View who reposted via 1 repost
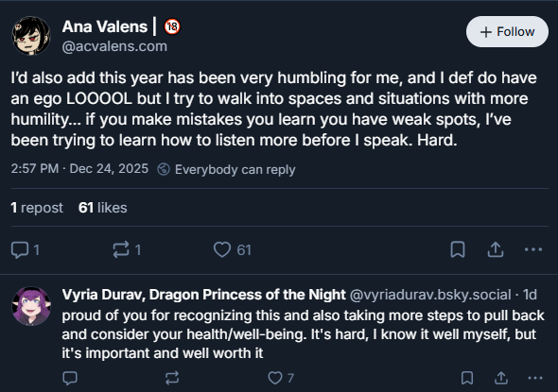The width and height of the screenshot is (558, 392). pyautogui.click(x=37, y=208)
